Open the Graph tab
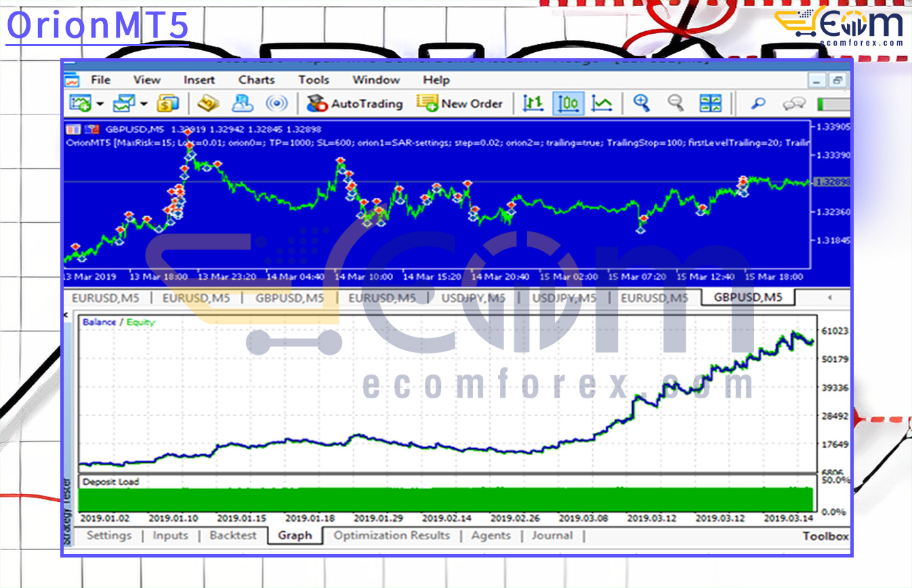The image size is (912, 588). coord(295,535)
